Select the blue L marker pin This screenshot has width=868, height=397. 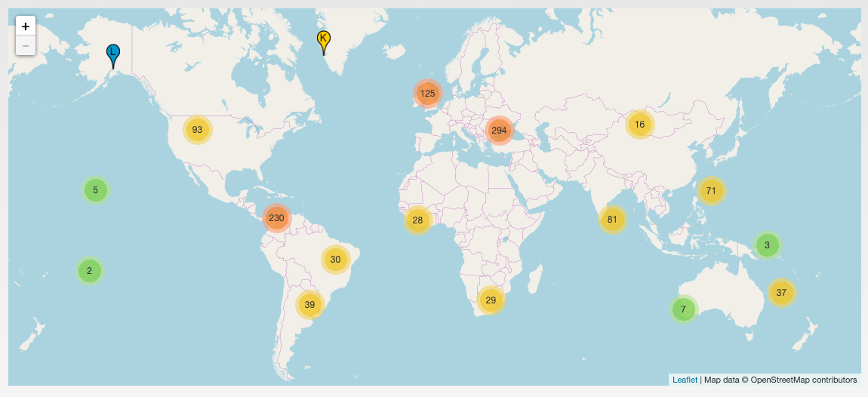pyautogui.click(x=113, y=57)
